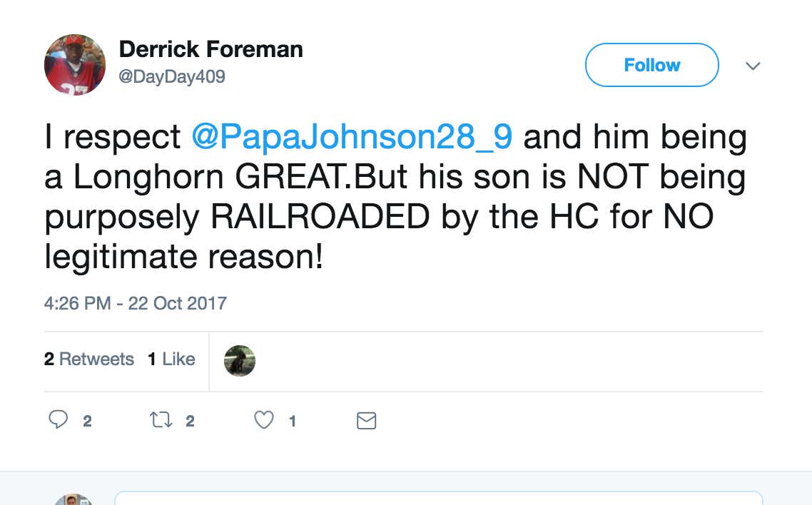The width and height of the screenshot is (812, 505).
Task: Click the tweet body text
Action: coord(395,197)
